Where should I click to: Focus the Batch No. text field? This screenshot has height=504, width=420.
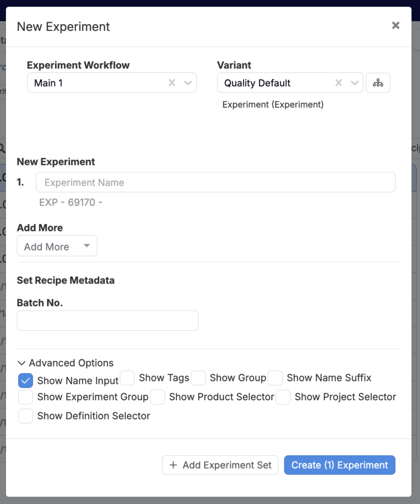tap(108, 320)
